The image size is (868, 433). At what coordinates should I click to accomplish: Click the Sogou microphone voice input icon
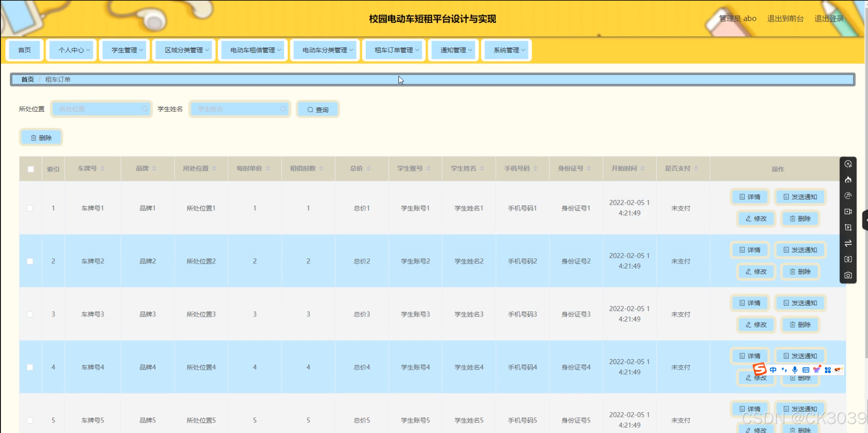tap(794, 370)
